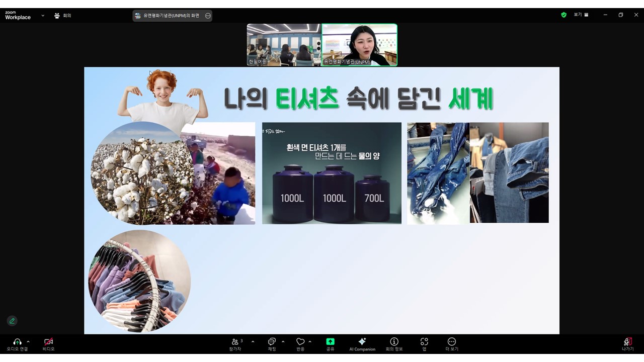Turn on the camera with the video icon
The height and width of the screenshot is (362, 644).
(x=48, y=342)
